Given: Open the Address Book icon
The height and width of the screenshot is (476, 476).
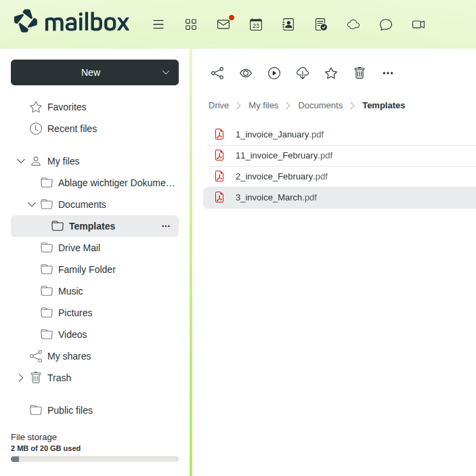Looking at the screenshot, I should coord(288,24).
